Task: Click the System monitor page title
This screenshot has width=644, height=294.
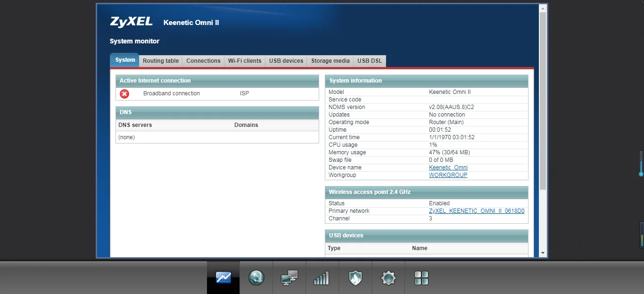Action: (135, 41)
